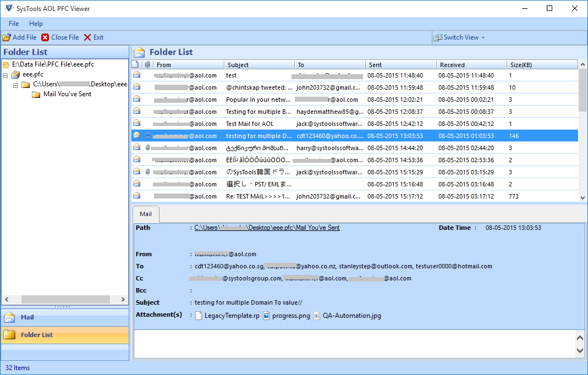Sort emails by Size(KB) column
The height and width of the screenshot is (375, 588).
[x=542, y=65]
